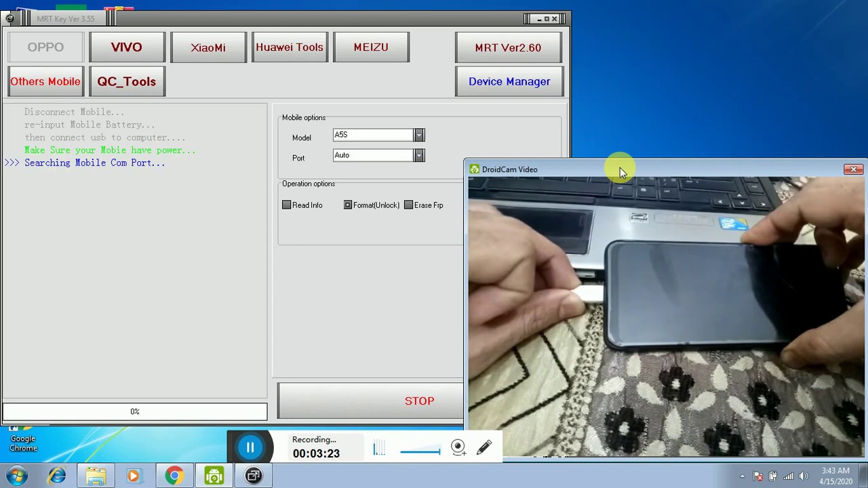Click the taskbar clock showing 3:43 AM
The width and height of the screenshot is (868, 488).
pyautogui.click(x=835, y=476)
